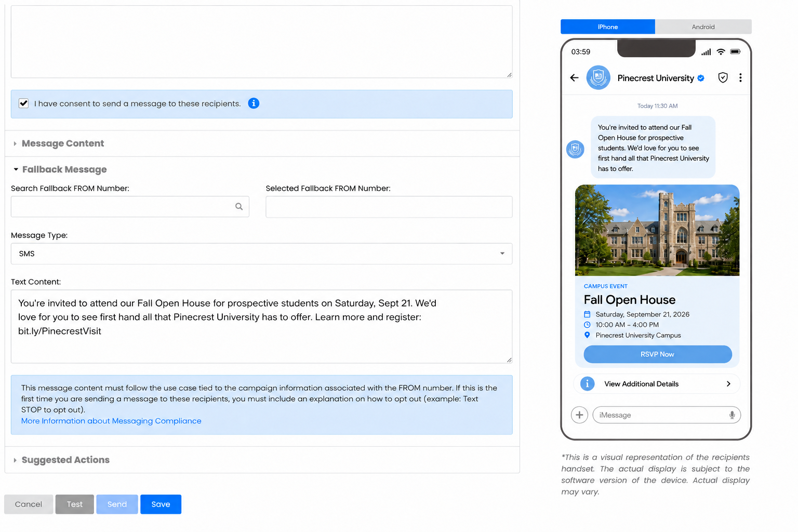The width and height of the screenshot is (798, 532).
Task: Tap the Wi-Fi icon in phone status bar
Action: (x=721, y=52)
